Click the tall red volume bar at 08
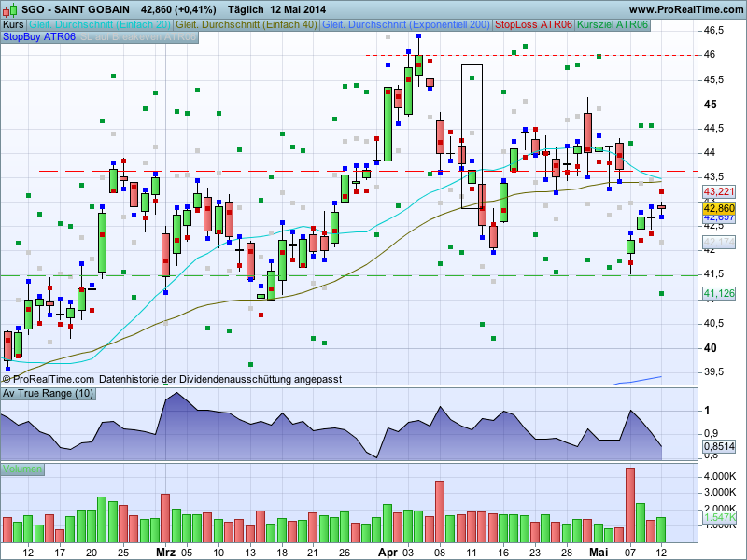747x560 pixels. point(440,511)
